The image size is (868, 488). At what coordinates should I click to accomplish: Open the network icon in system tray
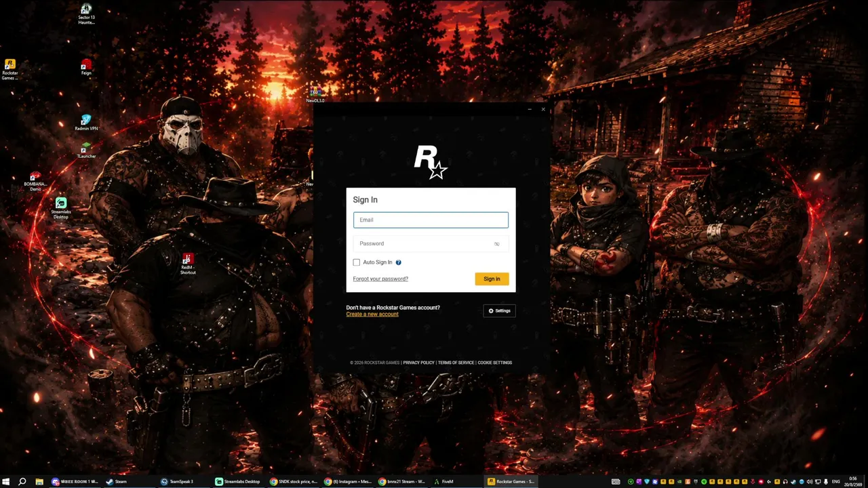tap(818, 482)
